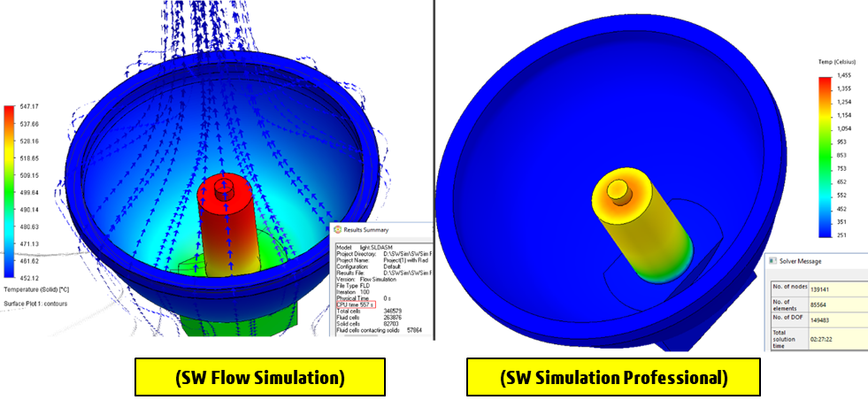This screenshot has width=868, height=400.
Task: Click the horizontal scrollbar in Results Summary
Action: pyautogui.click(x=360, y=335)
